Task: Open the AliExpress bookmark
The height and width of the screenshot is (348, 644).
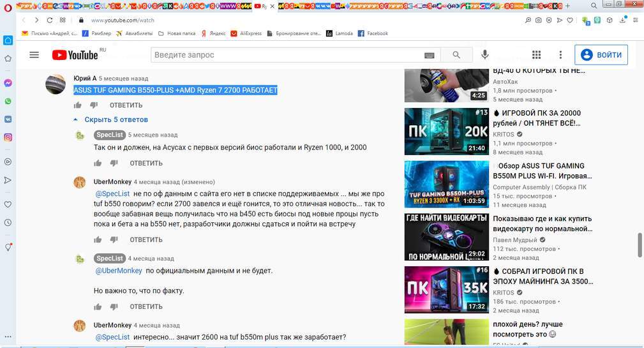Action: (246, 33)
